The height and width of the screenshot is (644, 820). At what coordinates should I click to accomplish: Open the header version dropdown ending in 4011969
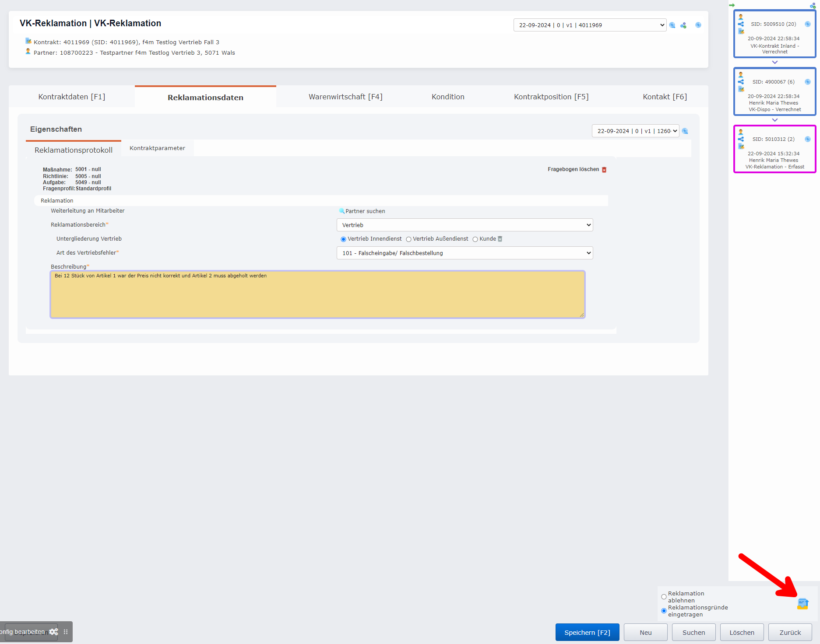589,25
